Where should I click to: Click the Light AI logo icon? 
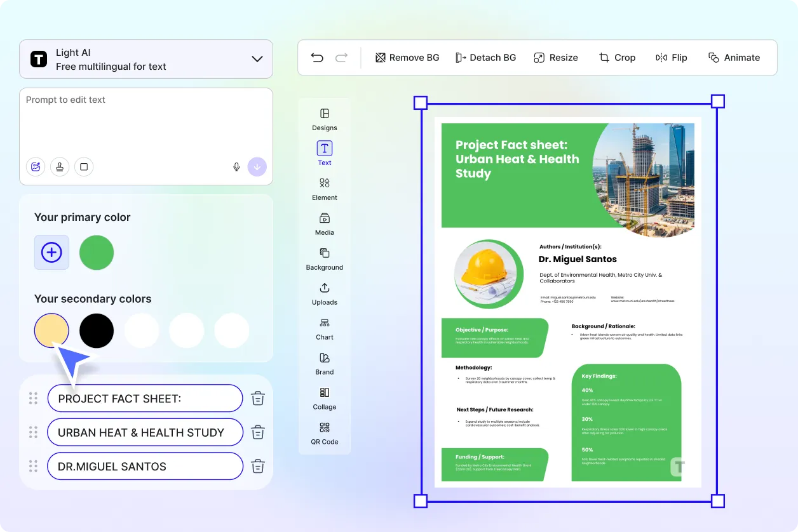(39, 59)
